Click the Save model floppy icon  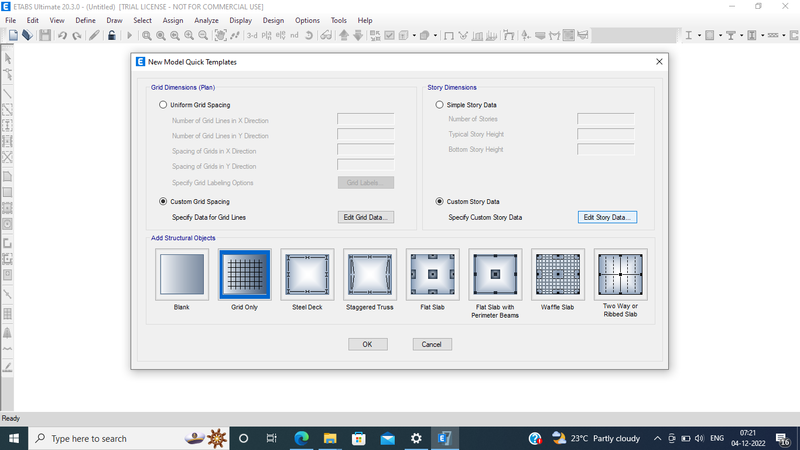coord(45,35)
